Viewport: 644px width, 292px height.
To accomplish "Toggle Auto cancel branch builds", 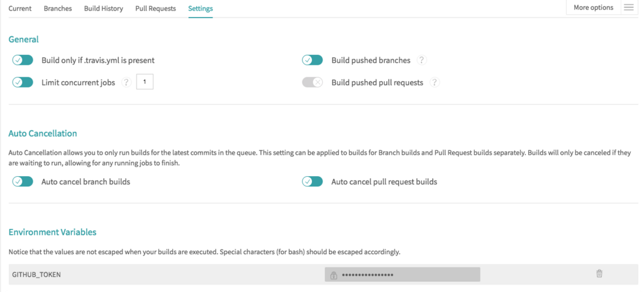I will point(23,182).
